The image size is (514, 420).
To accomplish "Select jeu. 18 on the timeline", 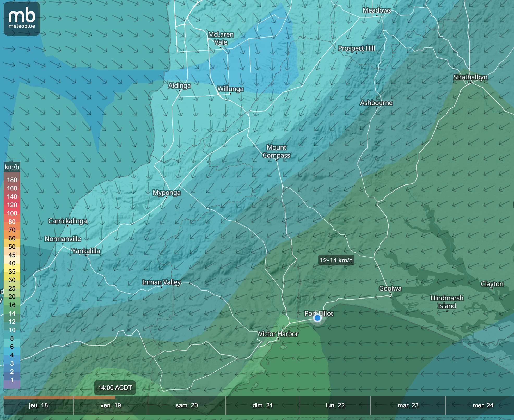I will click(38, 405).
